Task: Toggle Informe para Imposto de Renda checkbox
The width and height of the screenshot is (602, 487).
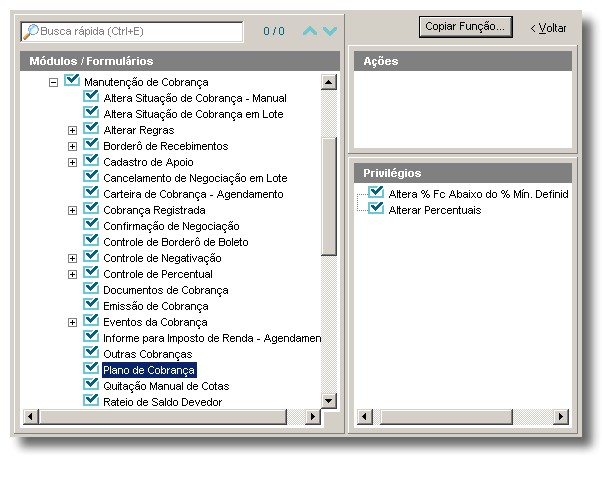Action: coord(91,336)
